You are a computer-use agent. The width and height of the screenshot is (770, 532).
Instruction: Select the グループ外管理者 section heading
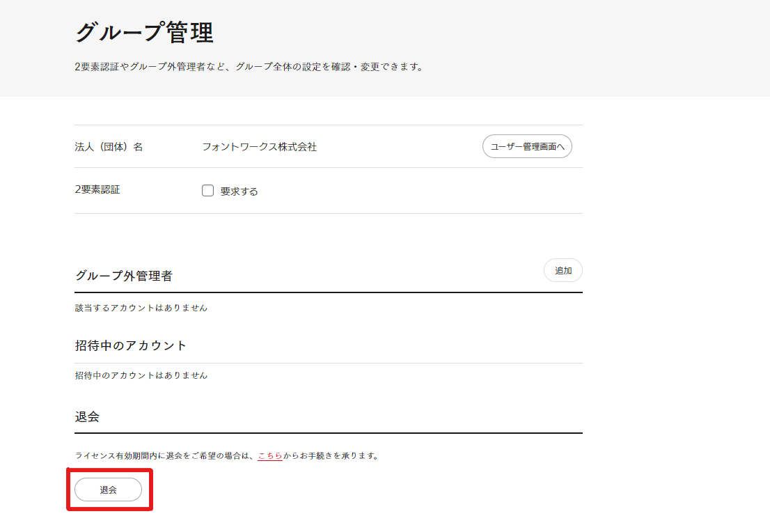(123, 276)
